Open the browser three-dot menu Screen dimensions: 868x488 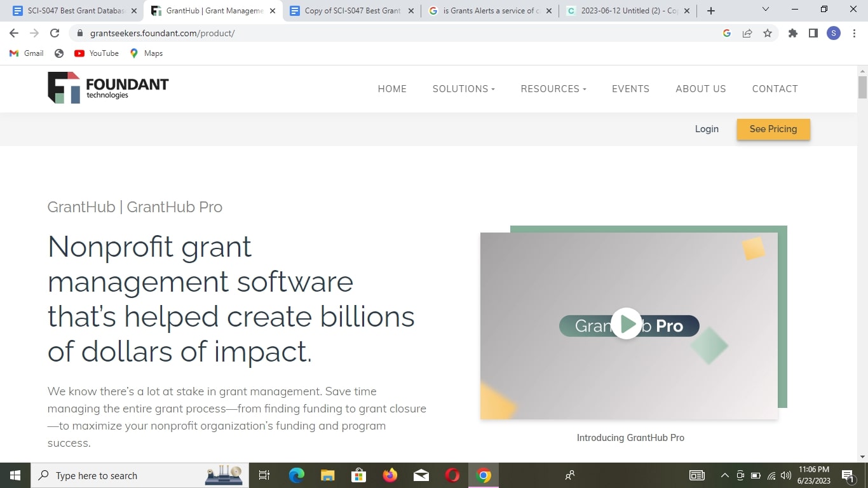click(x=854, y=33)
